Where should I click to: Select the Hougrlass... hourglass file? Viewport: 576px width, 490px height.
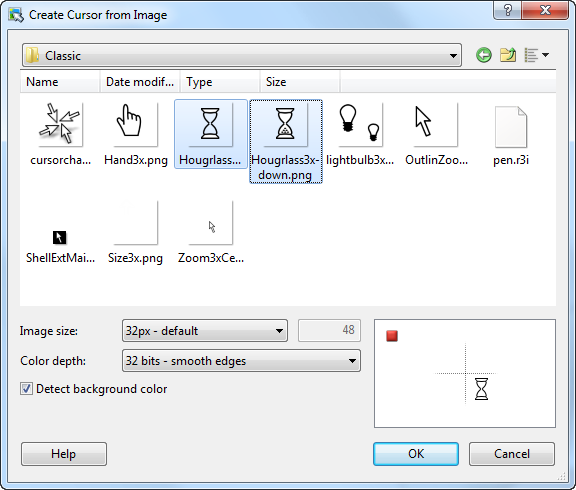tap(210, 134)
